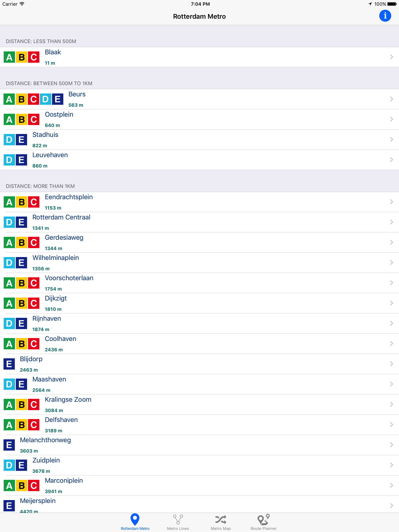
Task: Select Gerdesiaweg station
Action: (x=199, y=242)
